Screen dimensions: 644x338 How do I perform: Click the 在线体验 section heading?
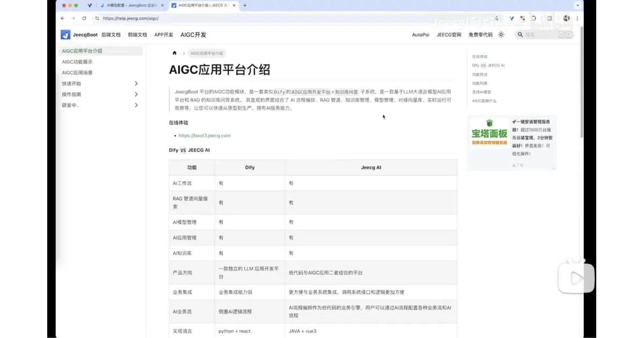point(179,122)
